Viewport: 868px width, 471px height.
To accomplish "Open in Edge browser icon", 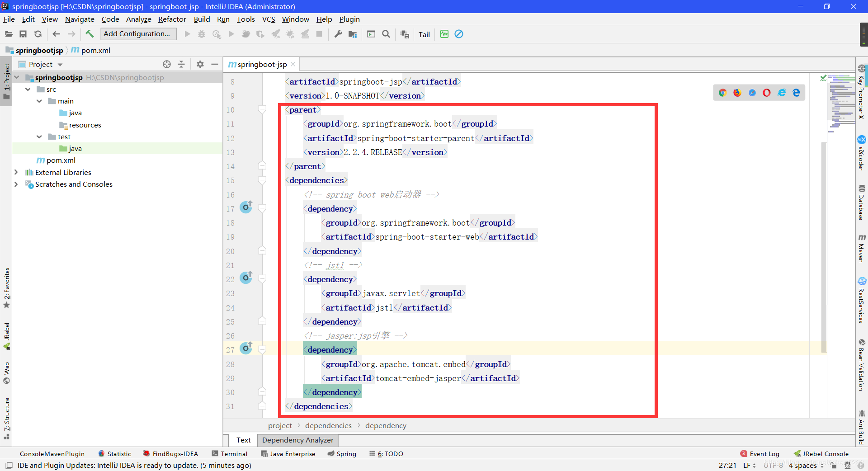I will (x=796, y=93).
